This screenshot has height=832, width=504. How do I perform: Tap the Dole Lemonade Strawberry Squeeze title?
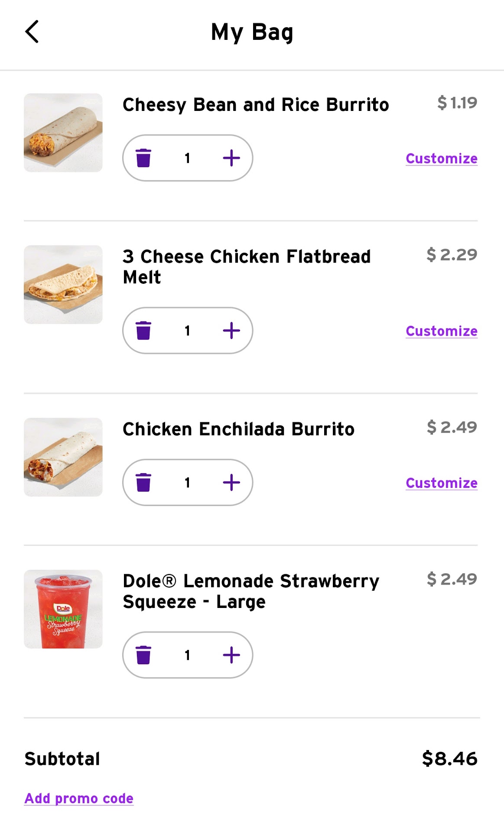pyautogui.click(x=250, y=591)
